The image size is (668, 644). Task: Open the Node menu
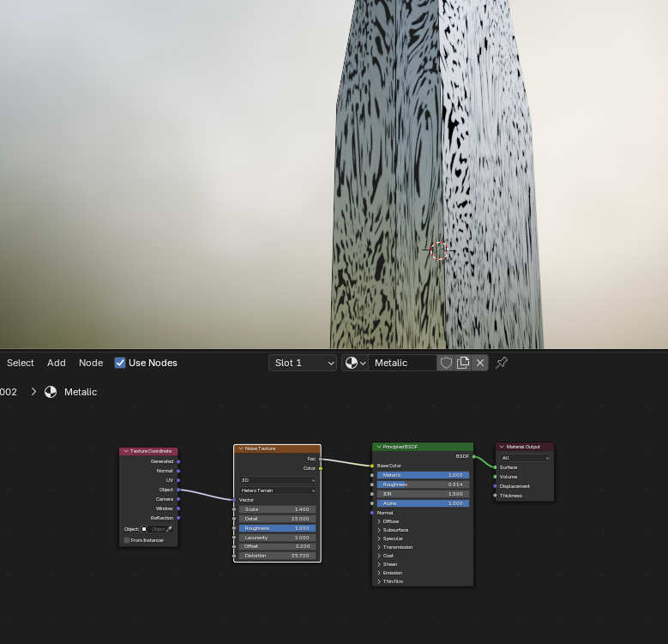91,363
